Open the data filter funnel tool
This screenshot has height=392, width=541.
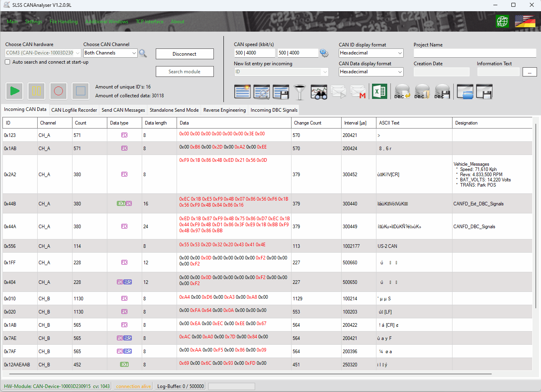pyautogui.click(x=300, y=91)
